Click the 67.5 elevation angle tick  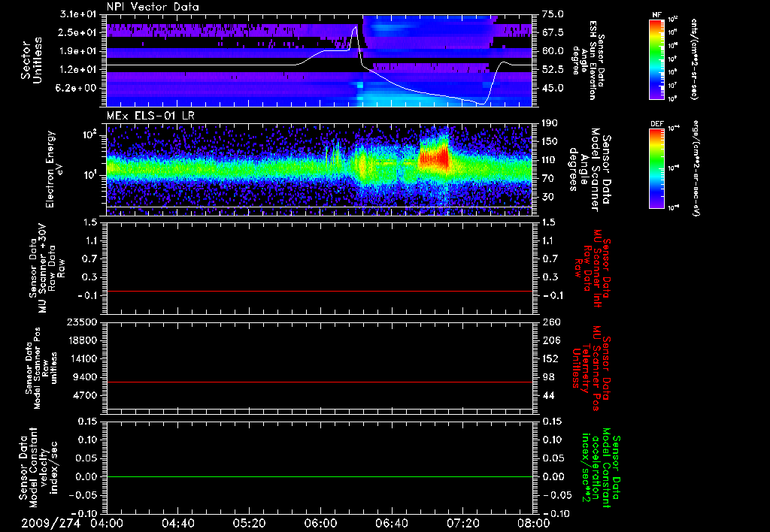(553, 32)
